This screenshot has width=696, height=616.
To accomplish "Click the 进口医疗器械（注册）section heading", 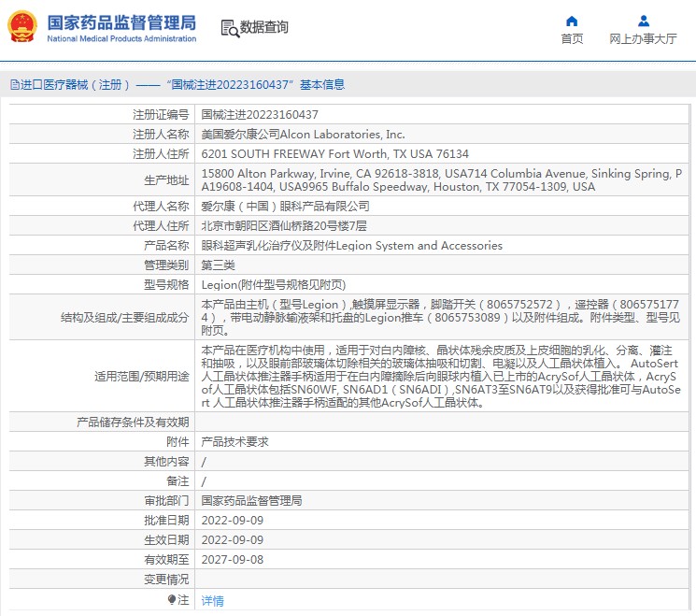I will pos(75,85).
